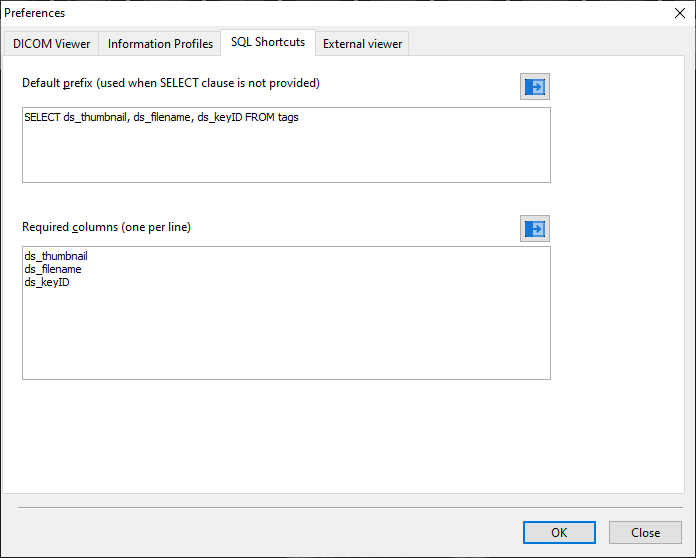Click the Preferences title bar text
Image resolution: width=696 pixels, height=558 pixels.
[x=35, y=13]
